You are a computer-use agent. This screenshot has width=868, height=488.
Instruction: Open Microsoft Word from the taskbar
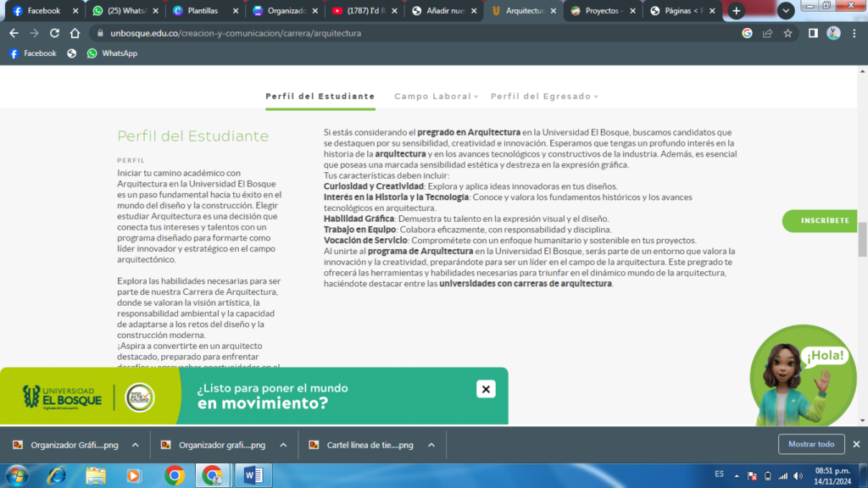coord(253,474)
